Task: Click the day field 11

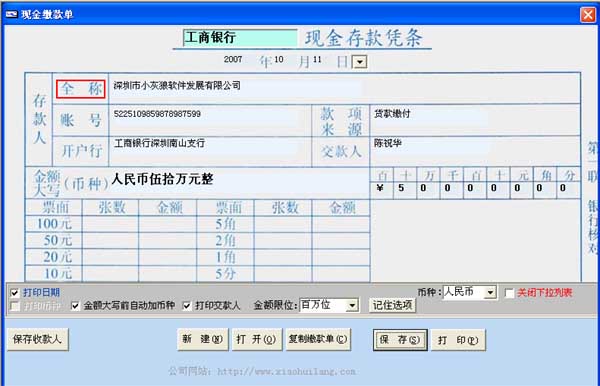Action: coord(317,59)
